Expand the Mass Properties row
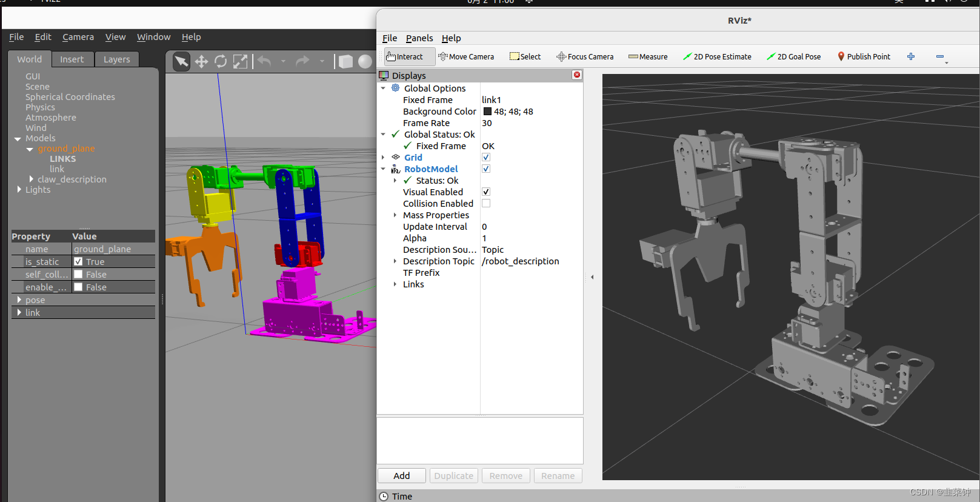Image resolution: width=980 pixels, height=502 pixels. (x=395, y=215)
